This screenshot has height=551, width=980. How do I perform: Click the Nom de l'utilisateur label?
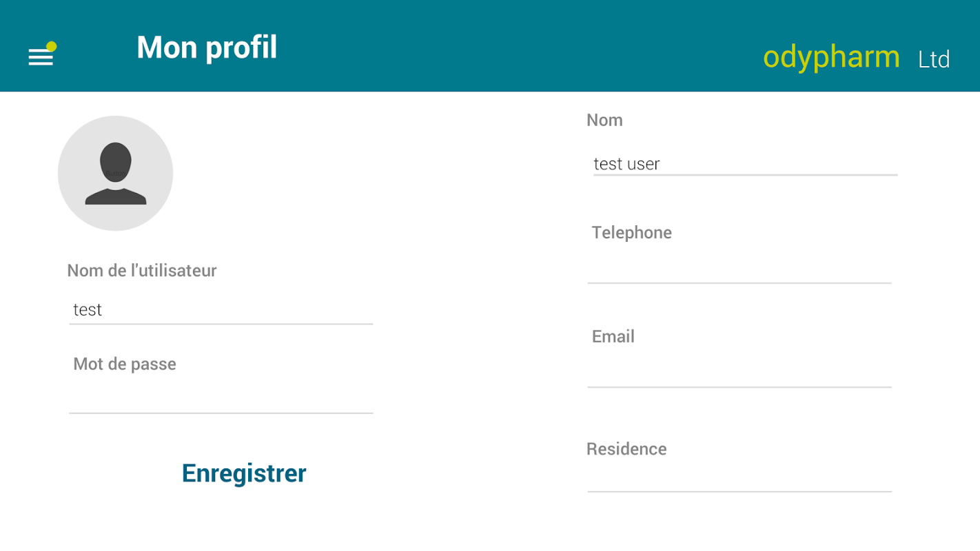tap(142, 271)
